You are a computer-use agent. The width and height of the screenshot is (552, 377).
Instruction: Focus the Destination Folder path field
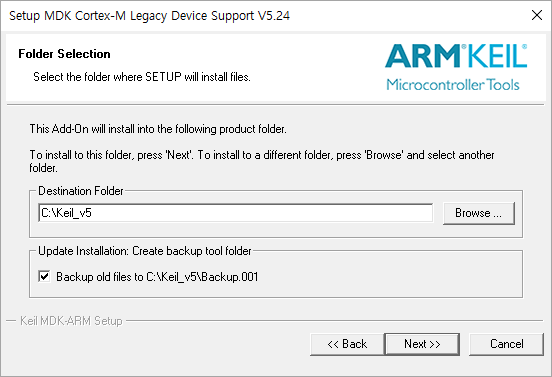[236, 213]
